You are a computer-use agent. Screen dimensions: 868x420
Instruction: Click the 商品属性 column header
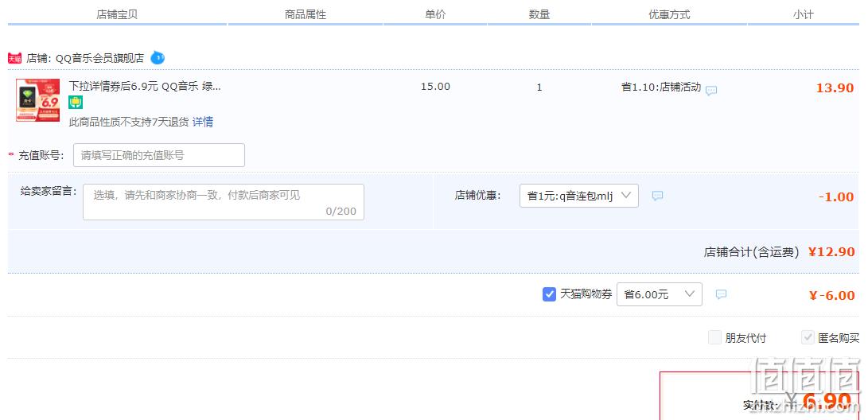[305, 14]
